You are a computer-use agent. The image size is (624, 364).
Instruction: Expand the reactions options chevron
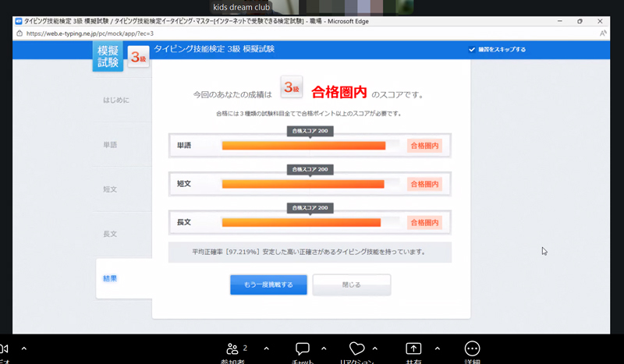375,348
